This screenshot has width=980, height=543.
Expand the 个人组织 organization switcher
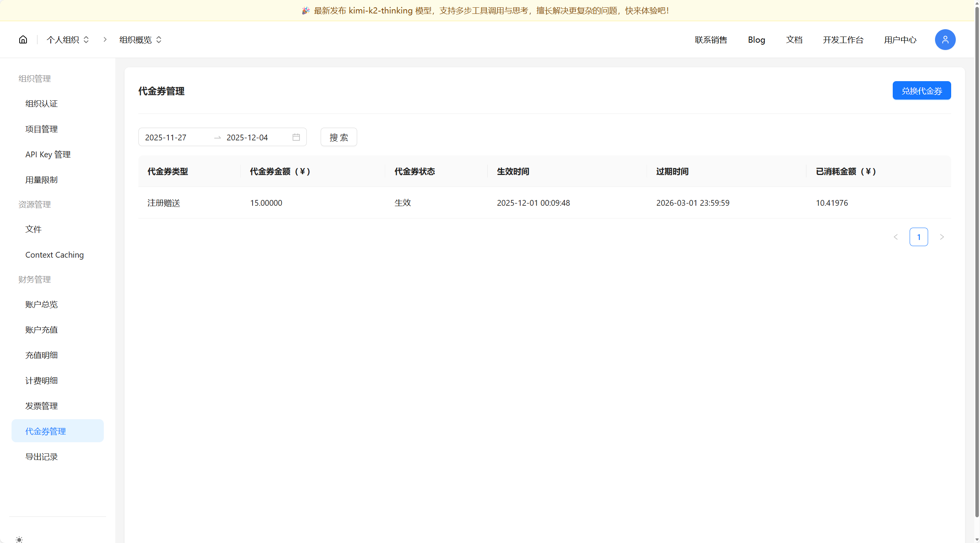coord(86,40)
